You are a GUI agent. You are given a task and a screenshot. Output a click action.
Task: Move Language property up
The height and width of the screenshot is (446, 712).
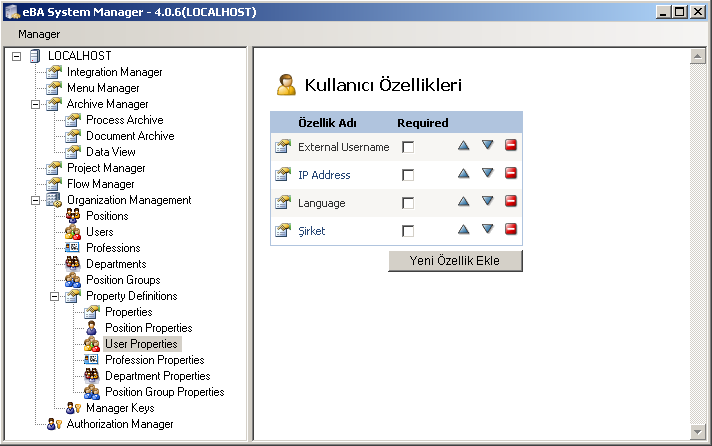click(463, 201)
